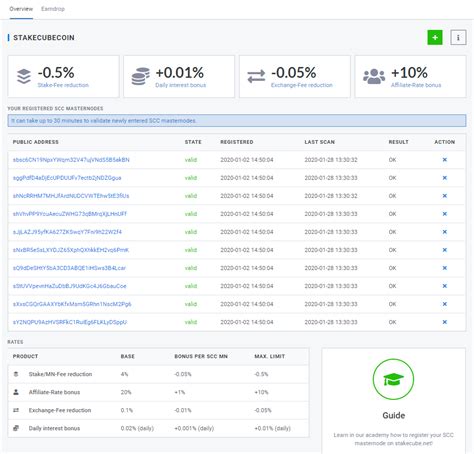
Task: Click the Guide heading
Action: click(393, 415)
